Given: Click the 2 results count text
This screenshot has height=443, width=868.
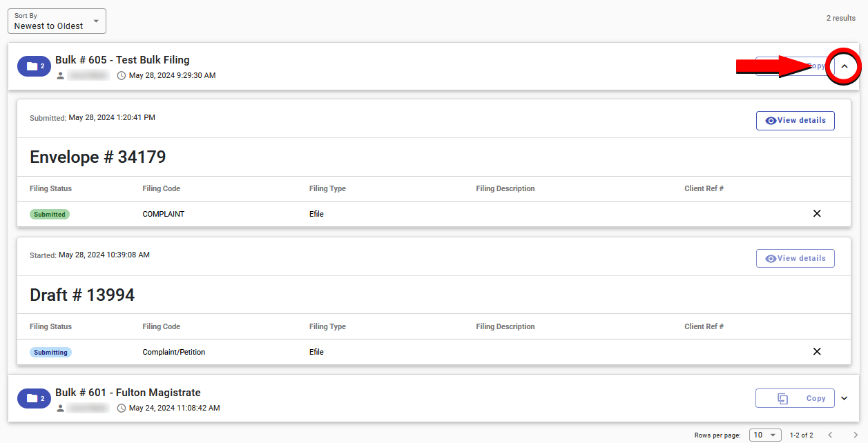Looking at the screenshot, I should (x=841, y=18).
